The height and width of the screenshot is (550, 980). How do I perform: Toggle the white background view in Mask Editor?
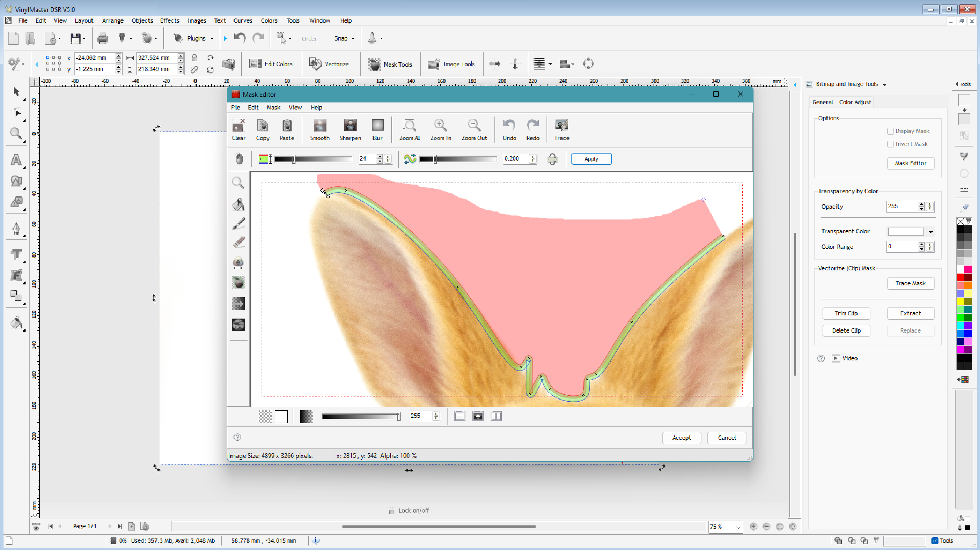click(x=281, y=417)
